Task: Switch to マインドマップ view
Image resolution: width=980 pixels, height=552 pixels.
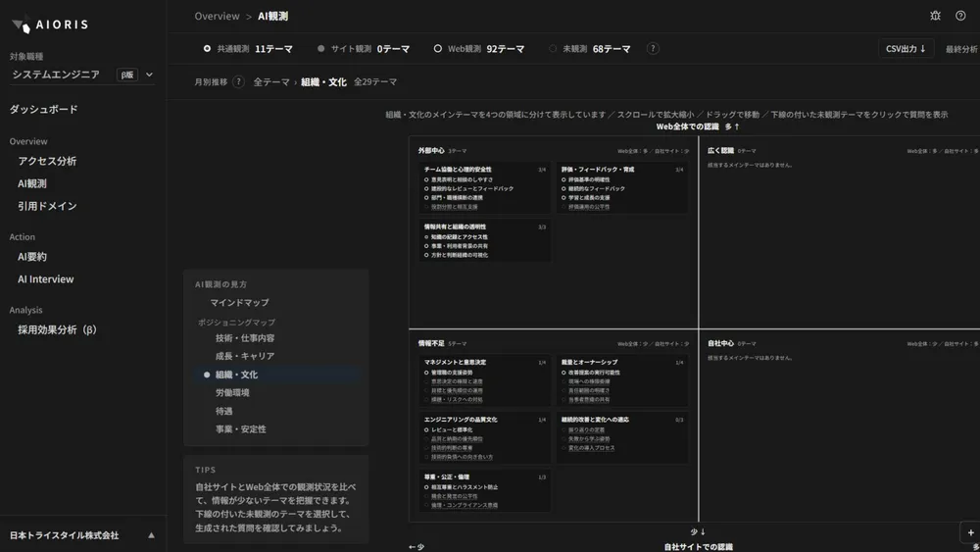Action: point(239,303)
